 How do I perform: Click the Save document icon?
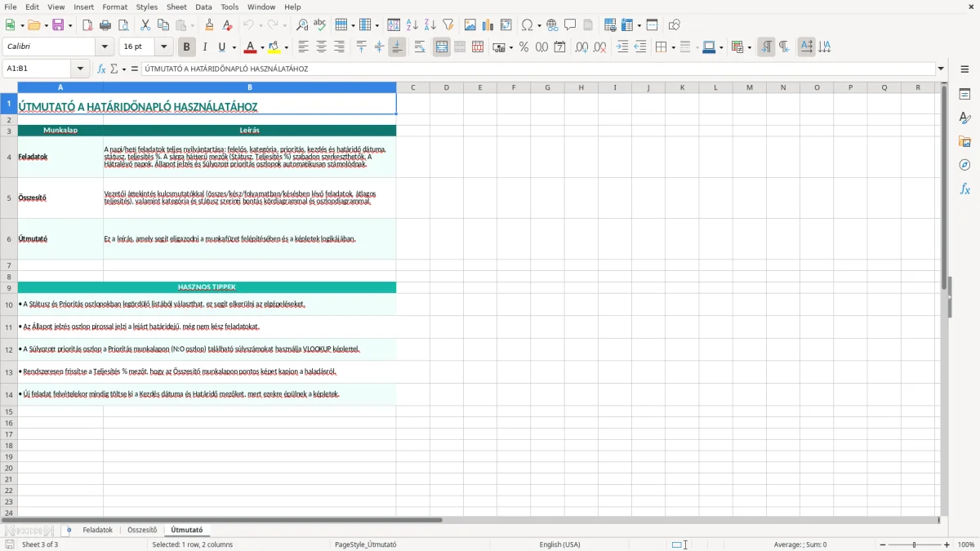pos(58,25)
